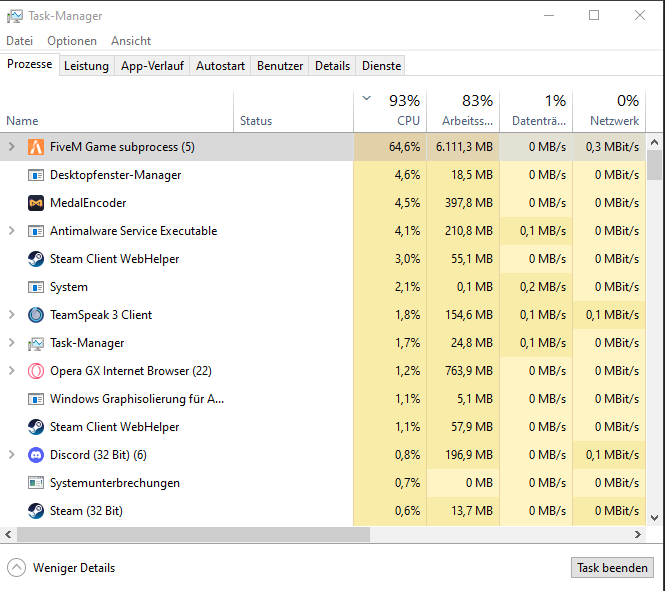This screenshot has width=665, height=591.
Task: Click the Opera GX Internet Browser icon
Action: point(36,371)
